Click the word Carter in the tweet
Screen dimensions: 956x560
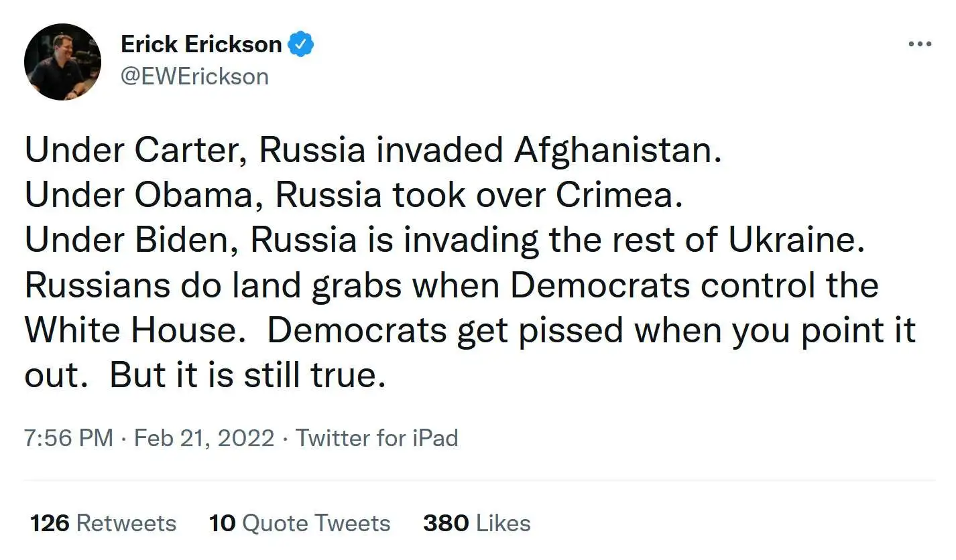pyautogui.click(x=192, y=151)
